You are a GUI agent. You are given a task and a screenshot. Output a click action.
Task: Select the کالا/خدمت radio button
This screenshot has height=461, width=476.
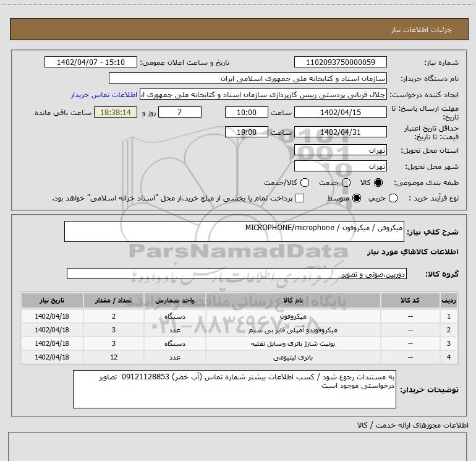pos(305,183)
